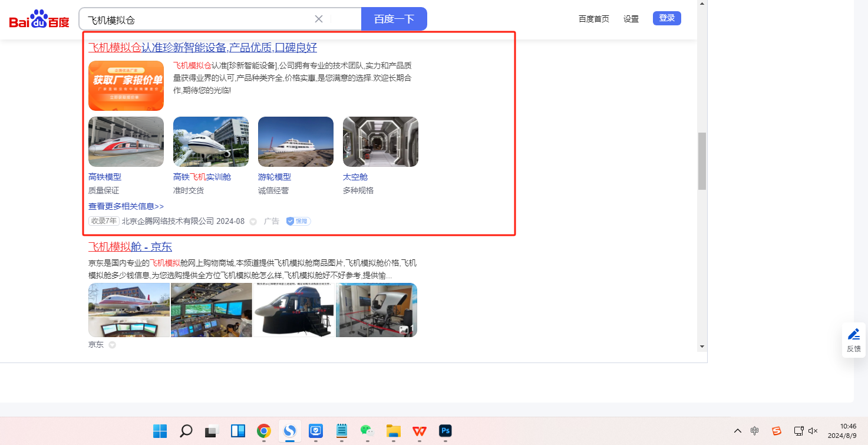Click the orange 获取厂家报价单 banner image
Image resolution: width=868 pixels, height=445 pixels.
[126, 85]
